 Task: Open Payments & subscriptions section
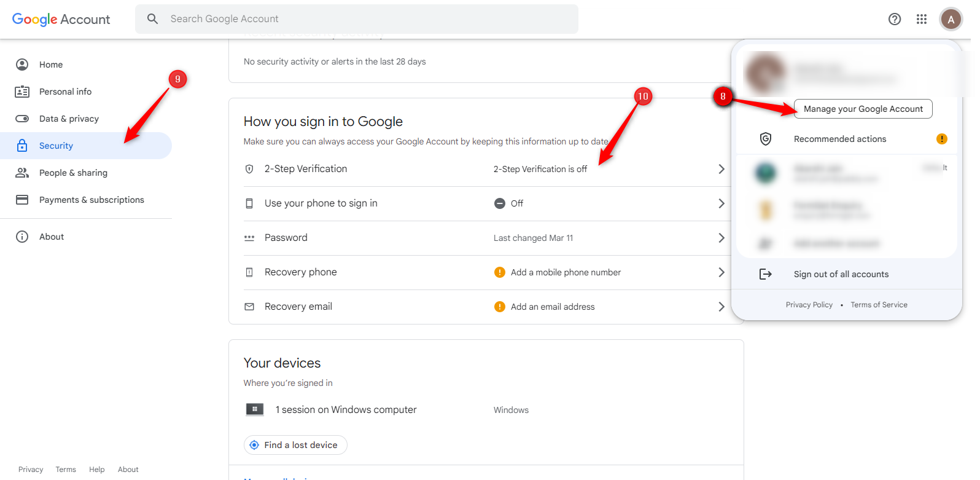[x=86, y=200]
